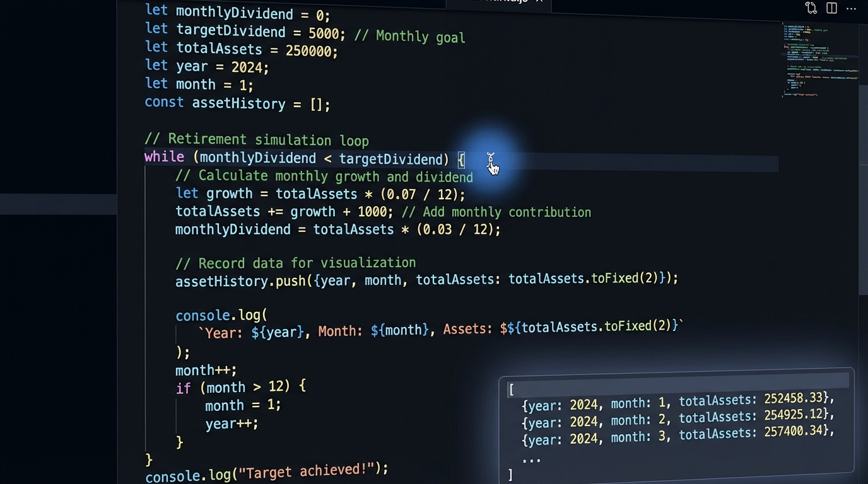Click the "month++;" statement

(206, 370)
